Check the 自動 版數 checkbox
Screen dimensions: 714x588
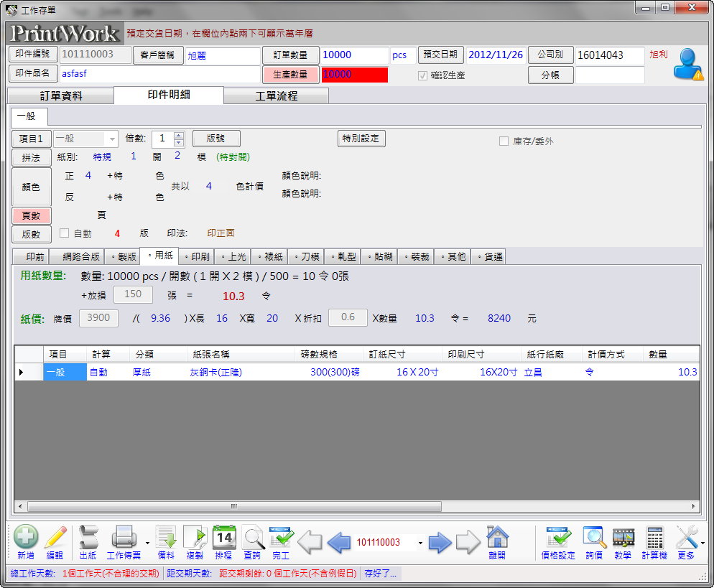(x=64, y=233)
